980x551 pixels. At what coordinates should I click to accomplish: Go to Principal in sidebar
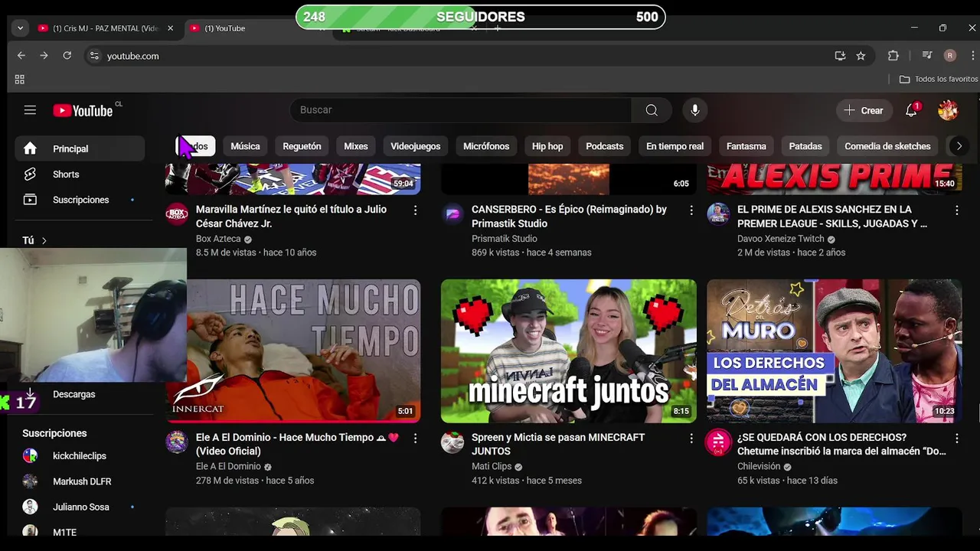coord(80,148)
